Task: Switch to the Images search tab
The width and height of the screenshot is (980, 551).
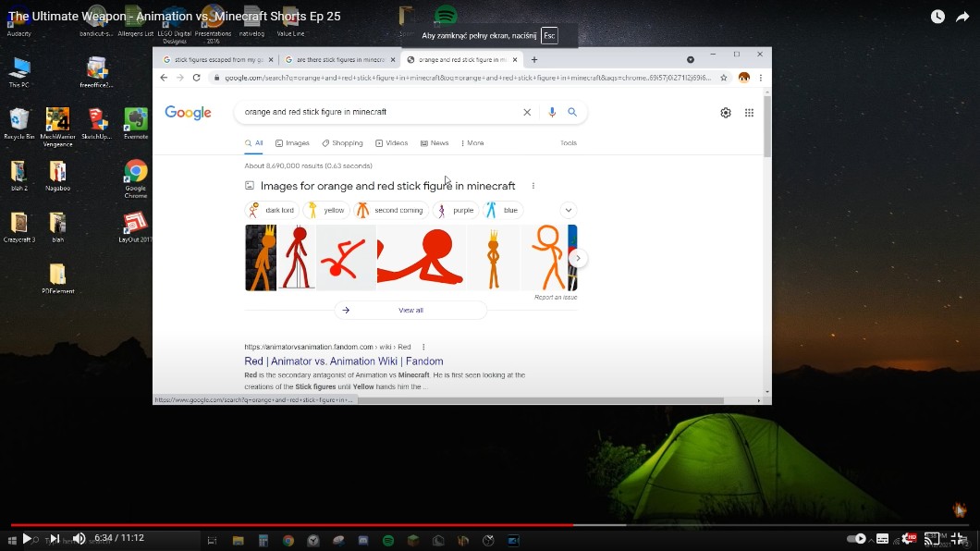Action: coord(292,143)
